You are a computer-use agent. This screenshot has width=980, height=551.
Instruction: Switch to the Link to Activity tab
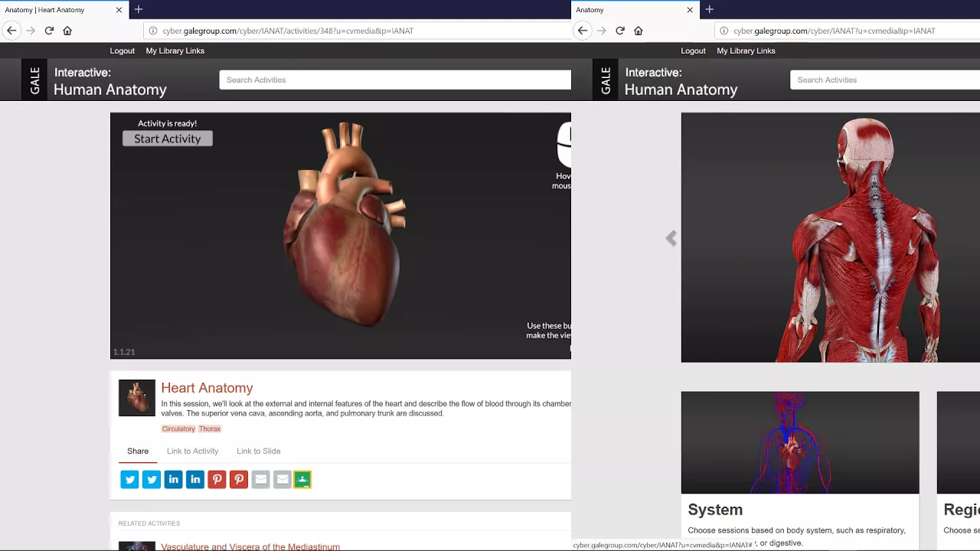click(x=193, y=451)
